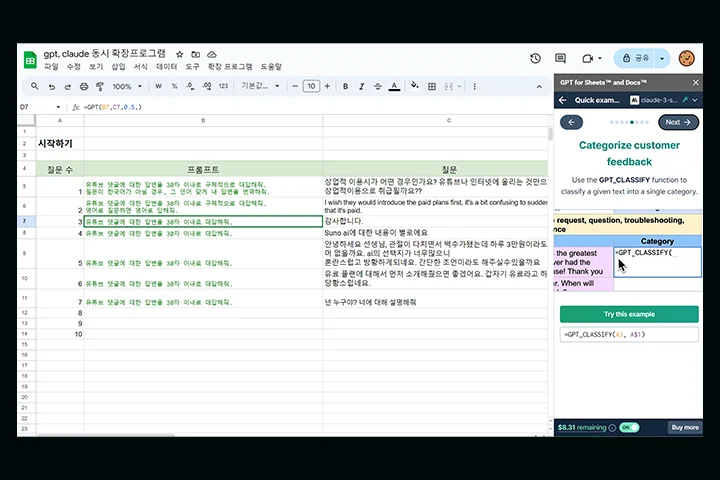This screenshot has height=480, width=720.
Task: Check the cloud save status icon
Action: [212, 54]
